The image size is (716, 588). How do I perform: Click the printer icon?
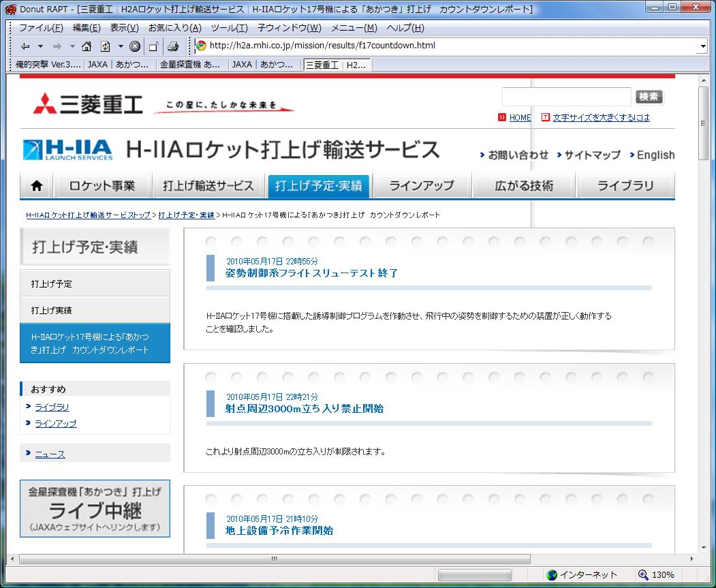pos(172,46)
